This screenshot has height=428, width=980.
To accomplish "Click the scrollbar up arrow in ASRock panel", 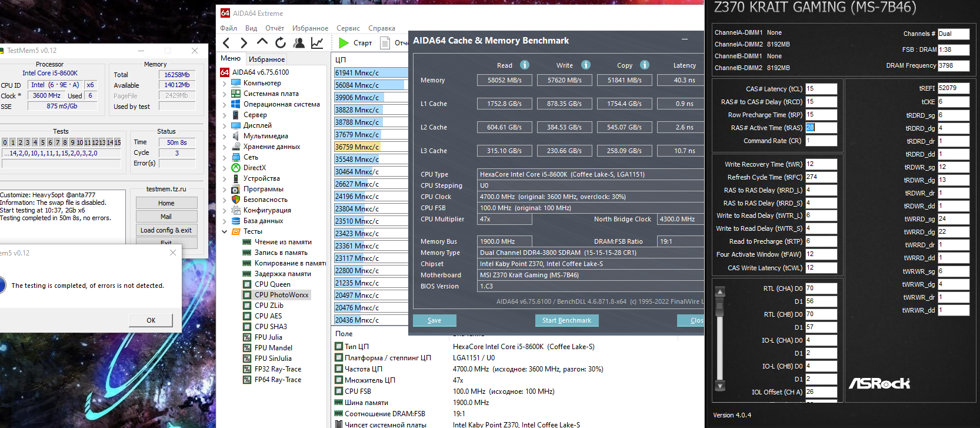I will point(720,291).
